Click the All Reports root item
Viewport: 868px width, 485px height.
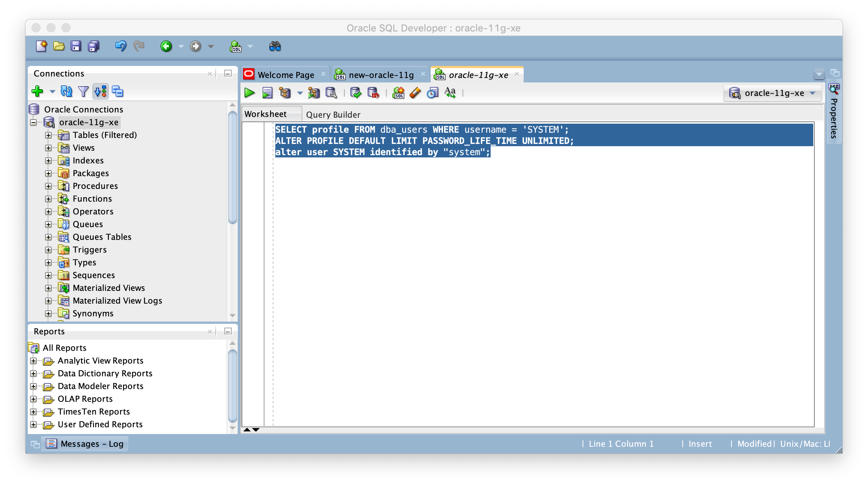point(65,348)
